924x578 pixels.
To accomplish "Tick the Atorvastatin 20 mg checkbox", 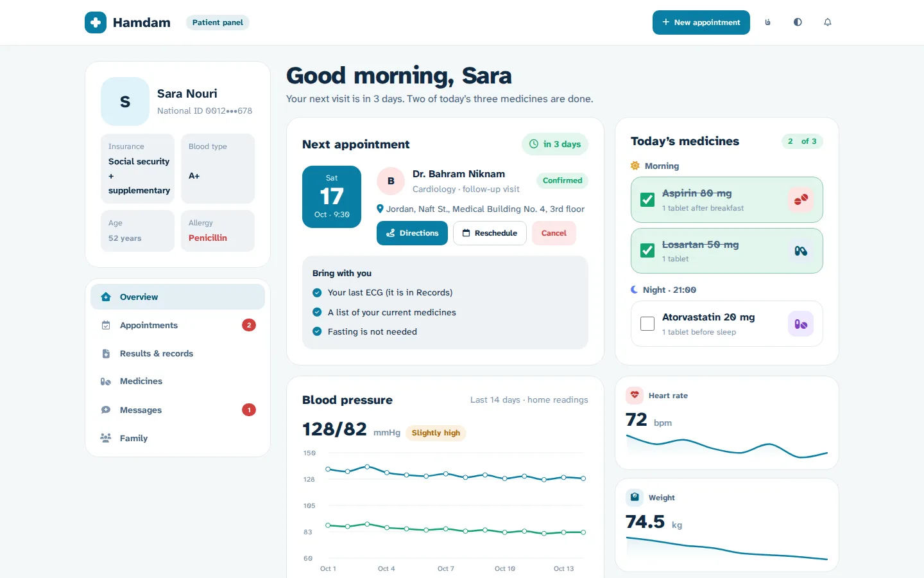I will tap(647, 324).
